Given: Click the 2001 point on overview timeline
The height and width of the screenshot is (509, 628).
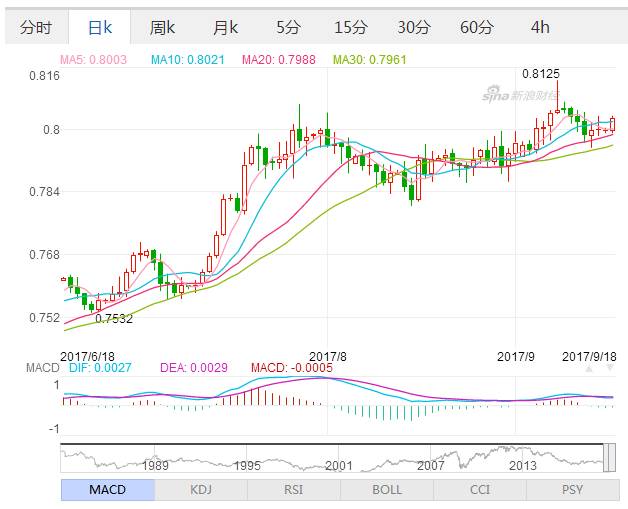Looking at the screenshot, I should point(339,465).
